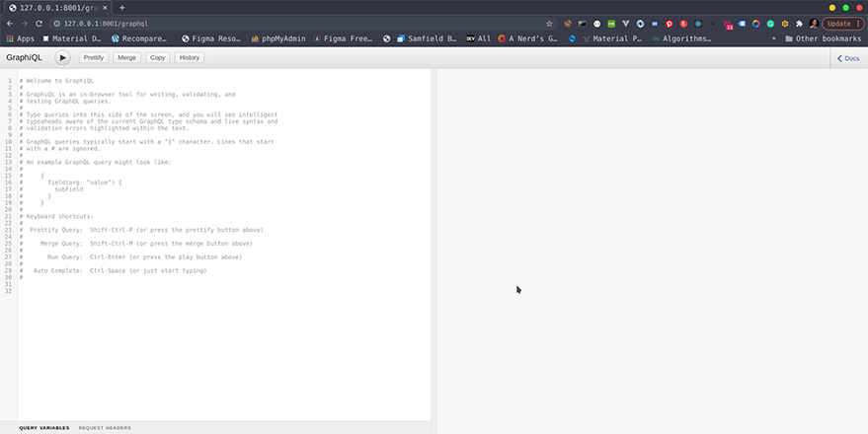Click the orange hexagon extension icon
This screenshot has height=434, width=868.
coord(785,24)
